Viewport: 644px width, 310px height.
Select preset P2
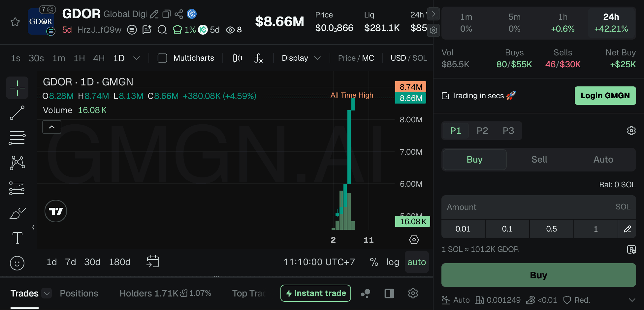point(482,131)
